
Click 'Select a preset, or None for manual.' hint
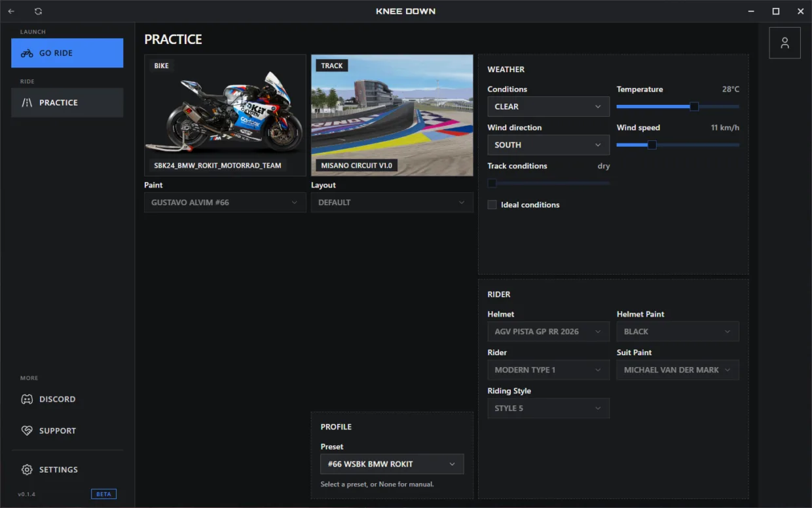[377, 484]
